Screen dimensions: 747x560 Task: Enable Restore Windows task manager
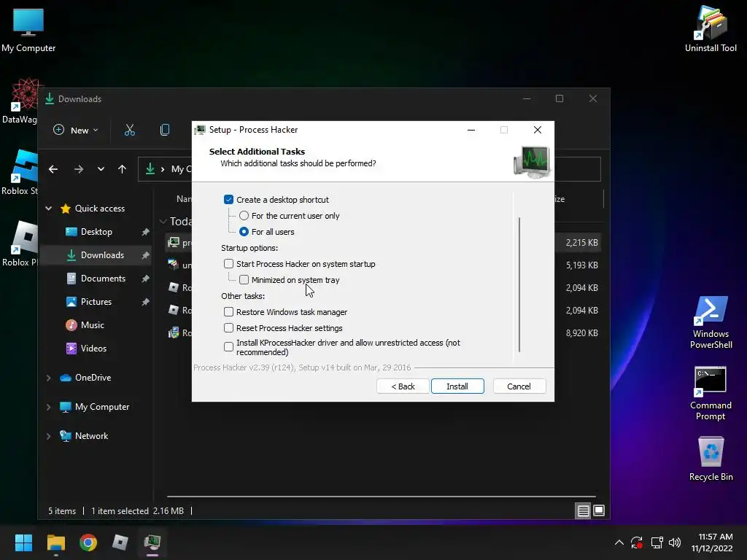(x=228, y=312)
